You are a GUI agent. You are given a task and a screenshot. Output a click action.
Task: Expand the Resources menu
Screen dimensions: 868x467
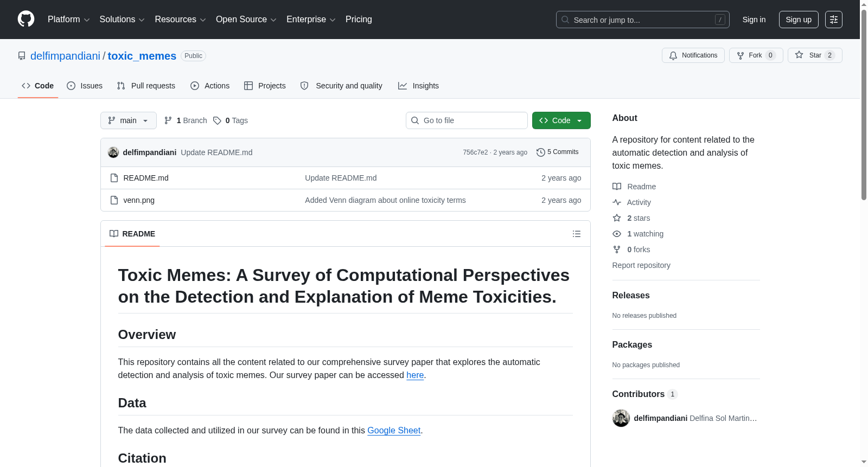180,20
